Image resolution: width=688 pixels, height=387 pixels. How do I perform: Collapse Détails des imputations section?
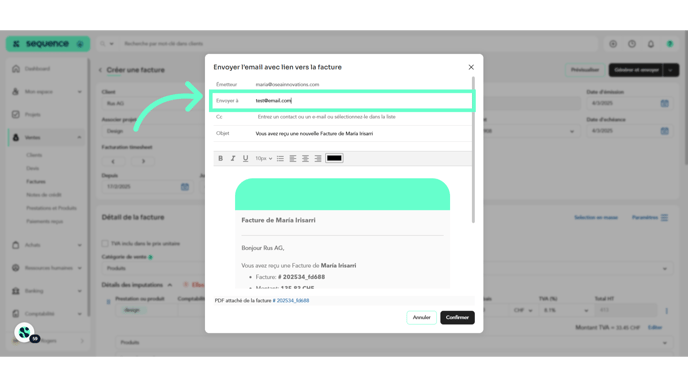pyautogui.click(x=170, y=285)
